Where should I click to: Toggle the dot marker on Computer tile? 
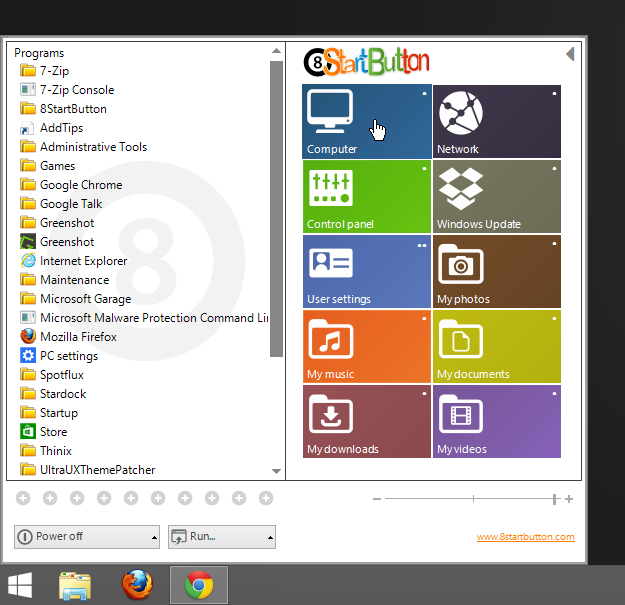pyautogui.click(x=425, y=93)
